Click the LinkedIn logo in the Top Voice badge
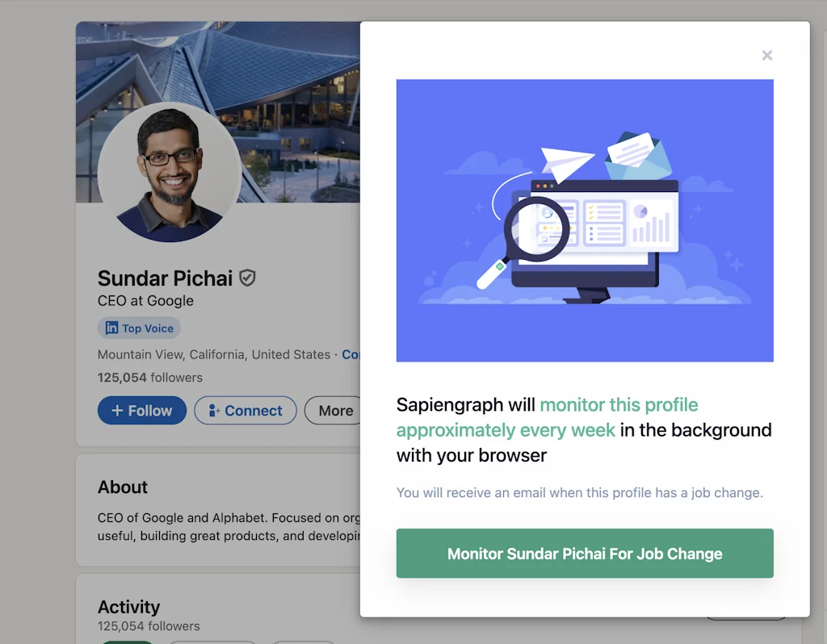 point(111,328)
